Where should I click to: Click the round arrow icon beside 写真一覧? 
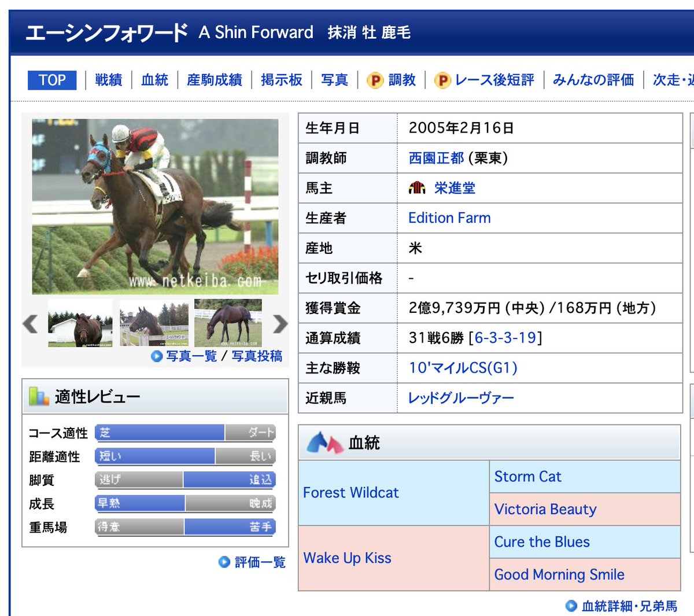(x=157, y=356)
